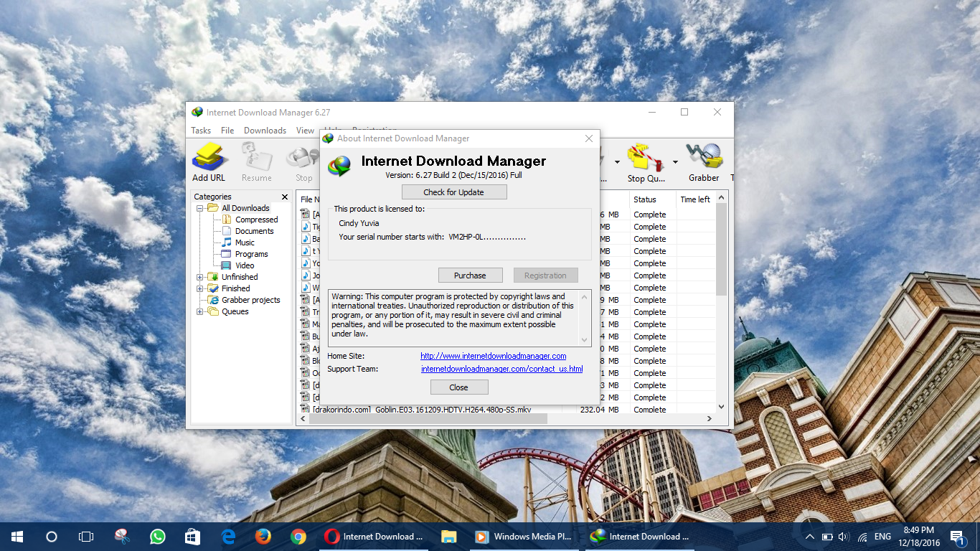Open the Tasks menu
Screen dimensions: 980x551
pyautogui.click(x=201, y=131)
